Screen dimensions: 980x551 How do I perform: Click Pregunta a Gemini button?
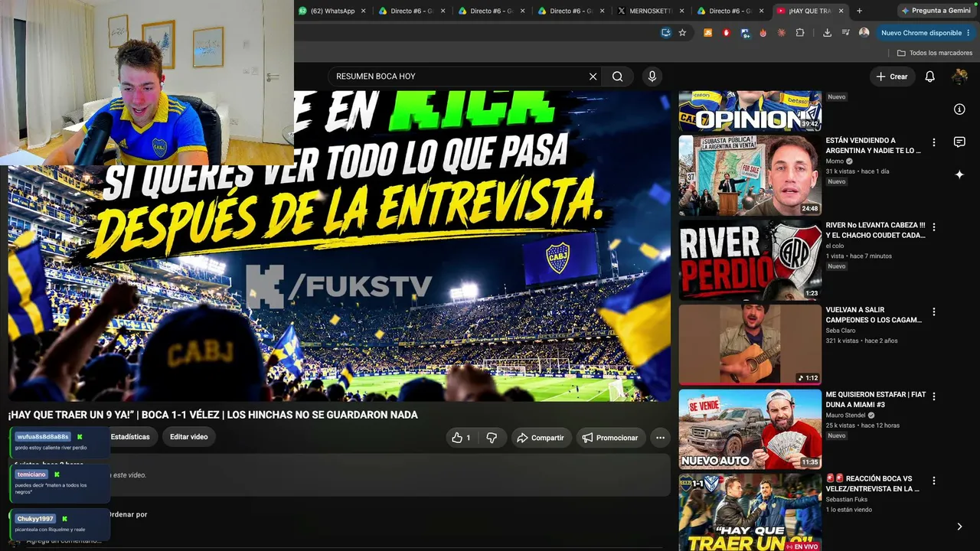[936, 11]
